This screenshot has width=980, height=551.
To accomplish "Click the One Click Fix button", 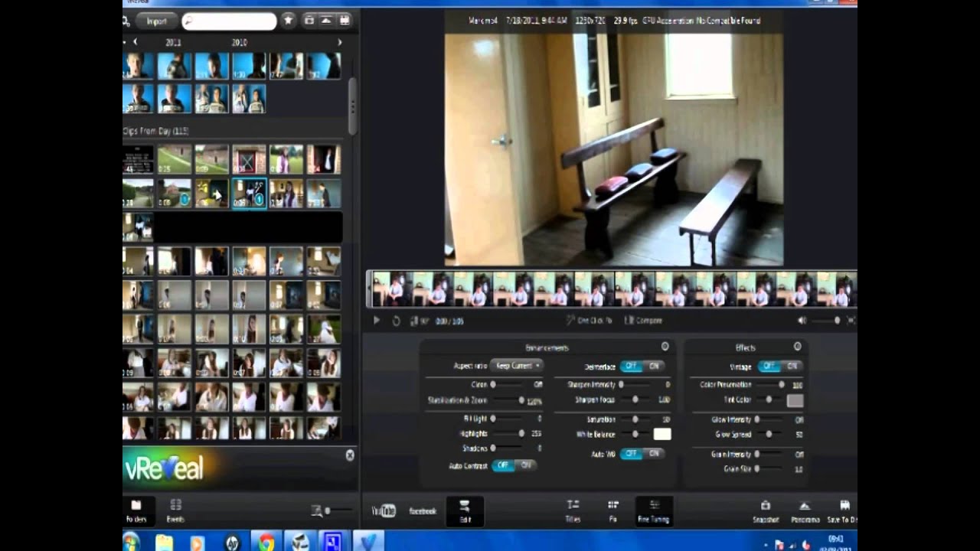I will (589, 321).
